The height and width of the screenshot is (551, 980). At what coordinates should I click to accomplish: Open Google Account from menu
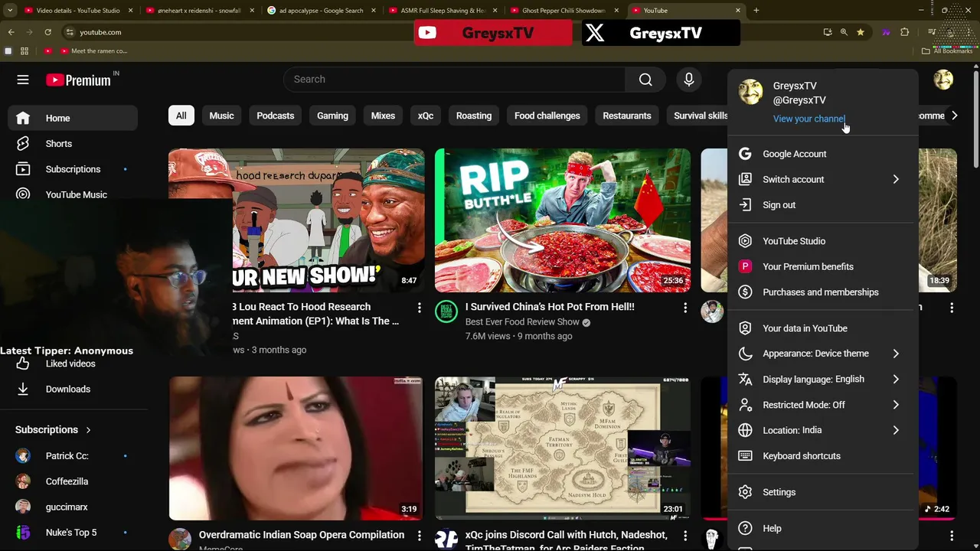[822, 154]
